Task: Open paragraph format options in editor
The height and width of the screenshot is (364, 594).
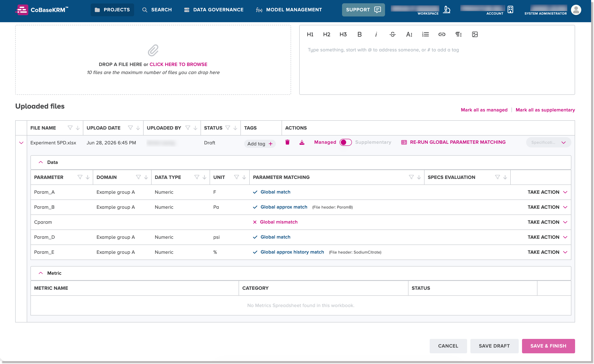Action: click(x=458, y=35)
